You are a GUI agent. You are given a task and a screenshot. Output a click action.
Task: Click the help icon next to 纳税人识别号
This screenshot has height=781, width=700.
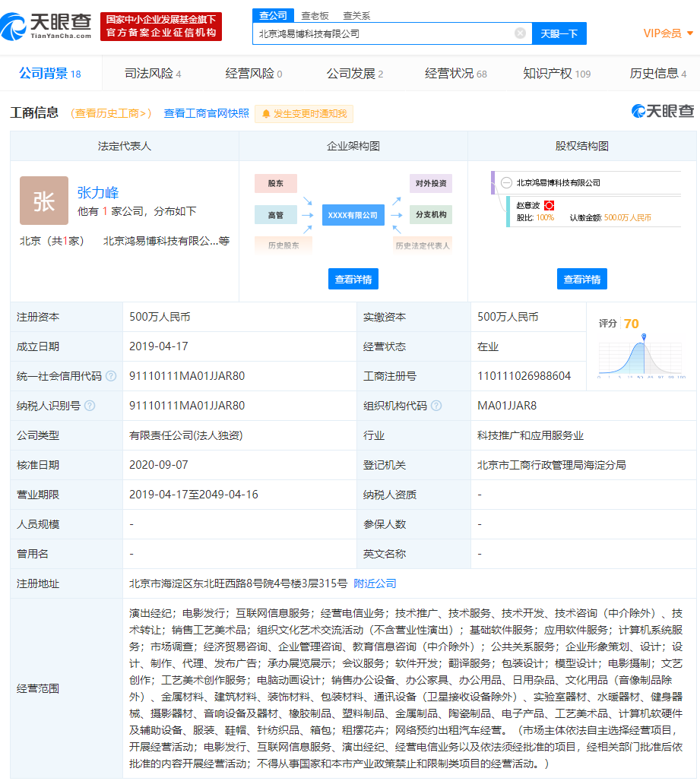(90, 406)
